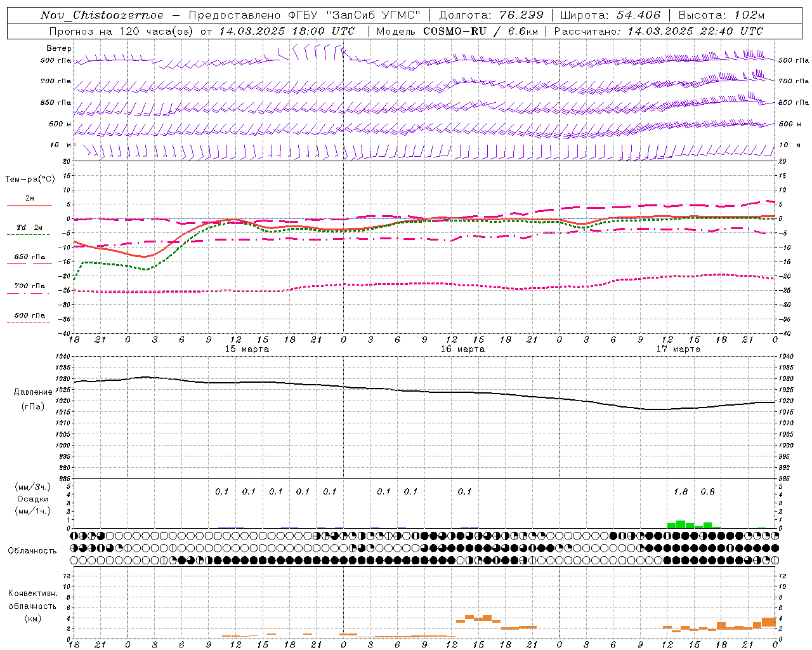Select the Td 2м legend entry
Screen dimensions: 812x650
coord(29,227)
